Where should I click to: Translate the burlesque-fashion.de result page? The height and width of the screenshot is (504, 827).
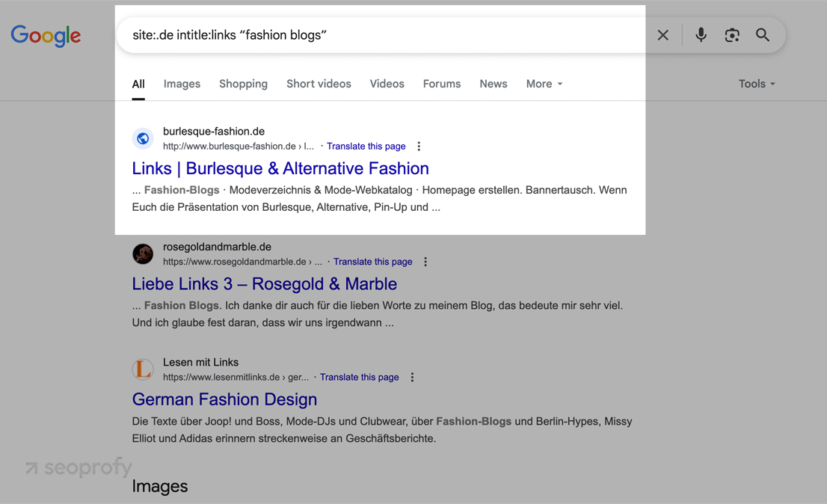coord(366,146)
